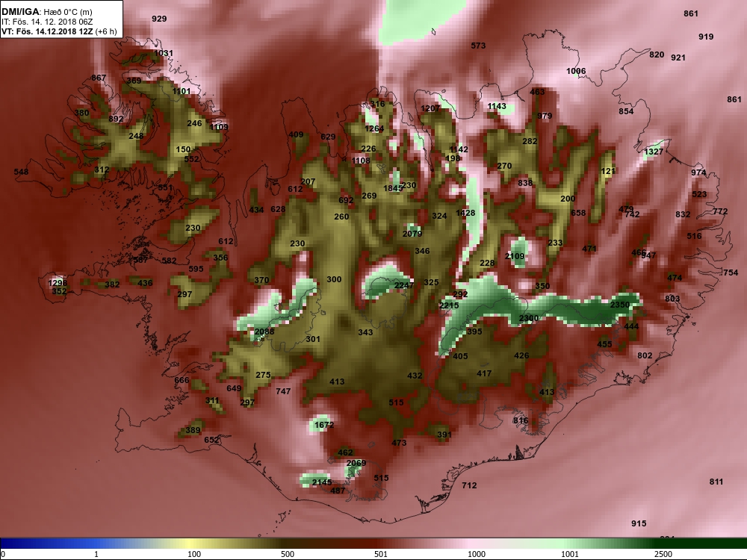Viewport: 747px width, 560px height.
Task: Click the point labeled "802"
Action: 645,355
